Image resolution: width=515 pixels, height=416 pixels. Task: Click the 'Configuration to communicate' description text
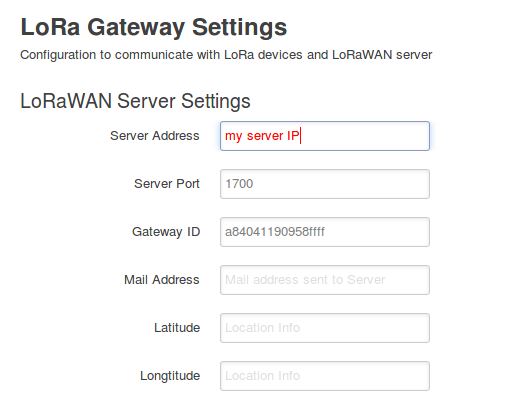pos(226,55)
